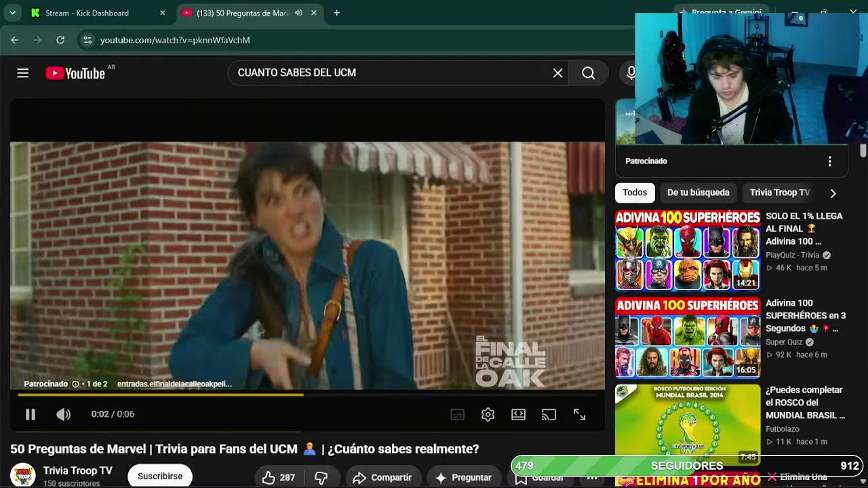The width and height of the screenshot is (868, 488).
Task: Show more filter chips with arrow
Action: click(833, 193)
